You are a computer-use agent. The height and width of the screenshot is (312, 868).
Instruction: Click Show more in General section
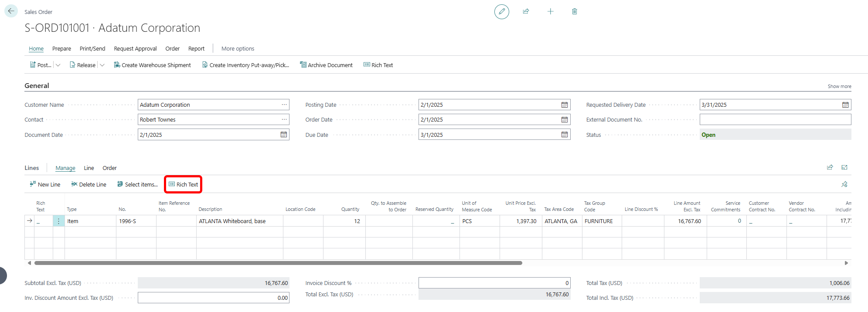[839, 86]
